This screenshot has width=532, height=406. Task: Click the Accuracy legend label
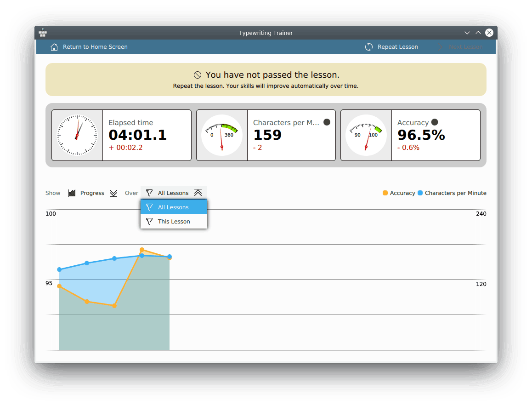click(x=402, y=193)
